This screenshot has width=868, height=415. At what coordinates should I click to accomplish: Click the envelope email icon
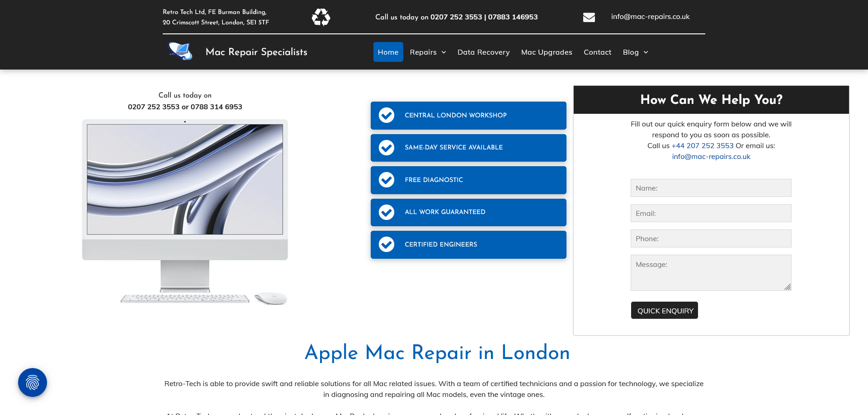pos(589,17)
